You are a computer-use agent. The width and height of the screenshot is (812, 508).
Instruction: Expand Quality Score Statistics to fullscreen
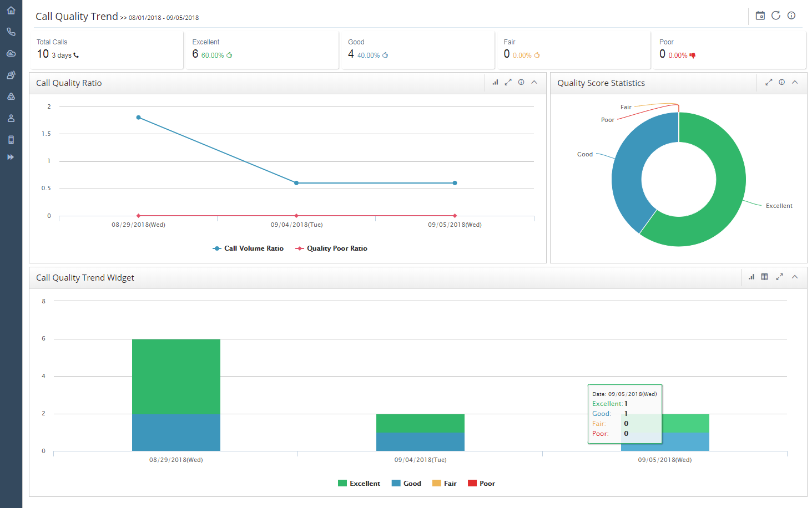[x=768, y=82]
